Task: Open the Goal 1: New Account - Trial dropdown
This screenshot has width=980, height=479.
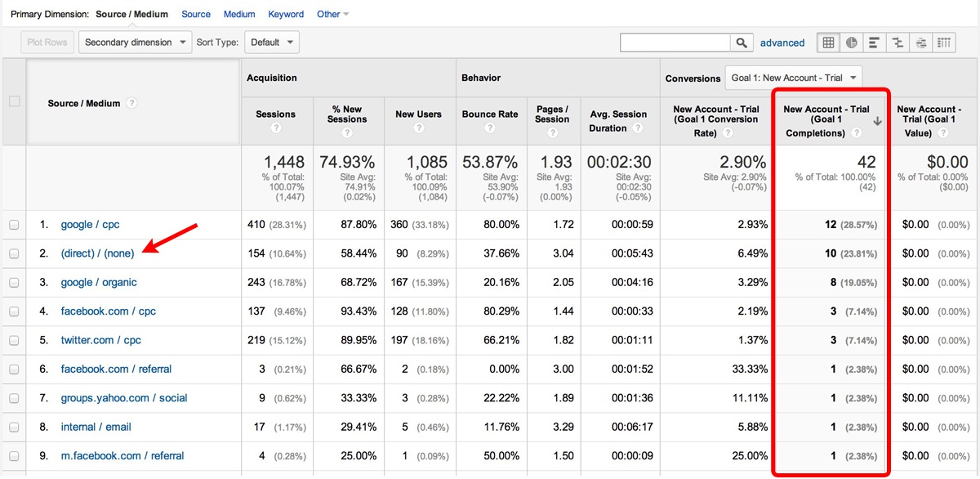Action: coord(794,78)
